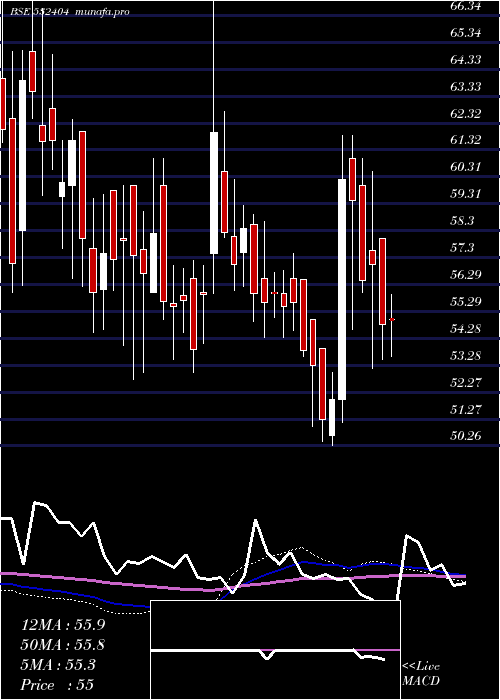
Task: Select the 51.27 price axis label
Action: coord(466,409)
